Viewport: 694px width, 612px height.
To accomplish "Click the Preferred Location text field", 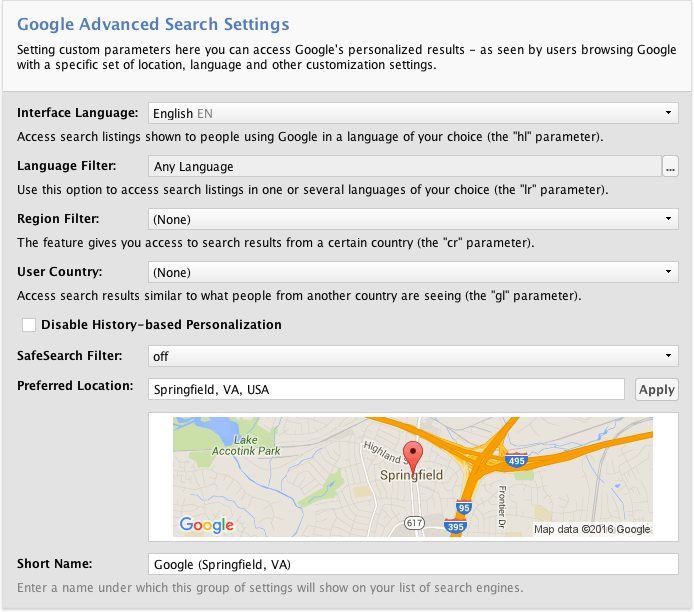I will 386,389.
